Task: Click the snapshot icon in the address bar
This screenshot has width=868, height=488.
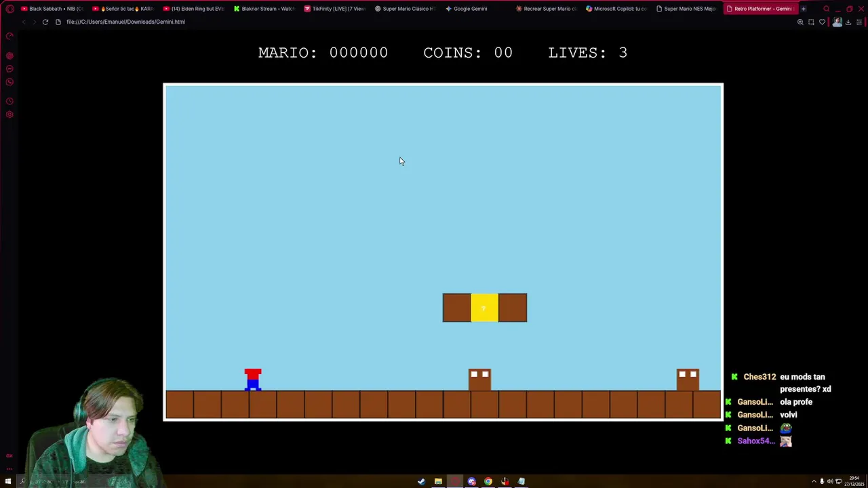Action: 811,22
